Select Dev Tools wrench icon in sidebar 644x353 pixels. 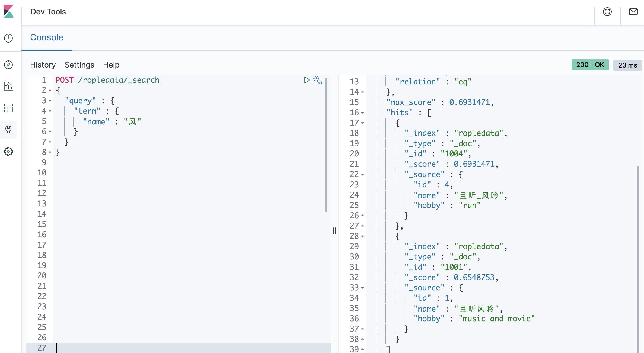pyautogui.click(x=8, y=130)
